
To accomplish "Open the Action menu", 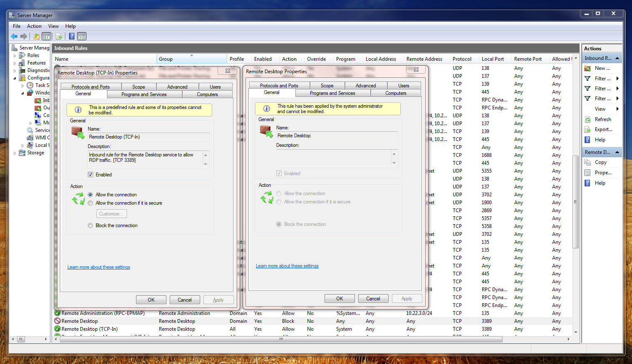I will click(x=34, y=26).
